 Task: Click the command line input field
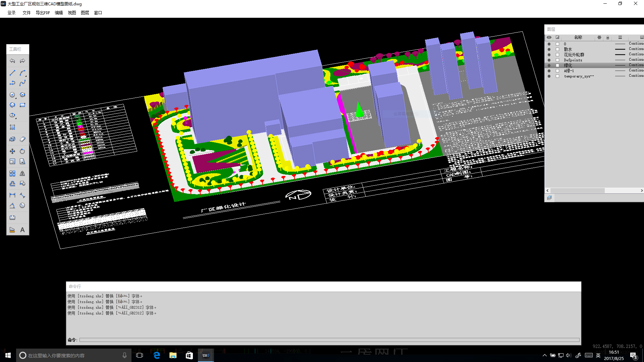tap(329, 340)
